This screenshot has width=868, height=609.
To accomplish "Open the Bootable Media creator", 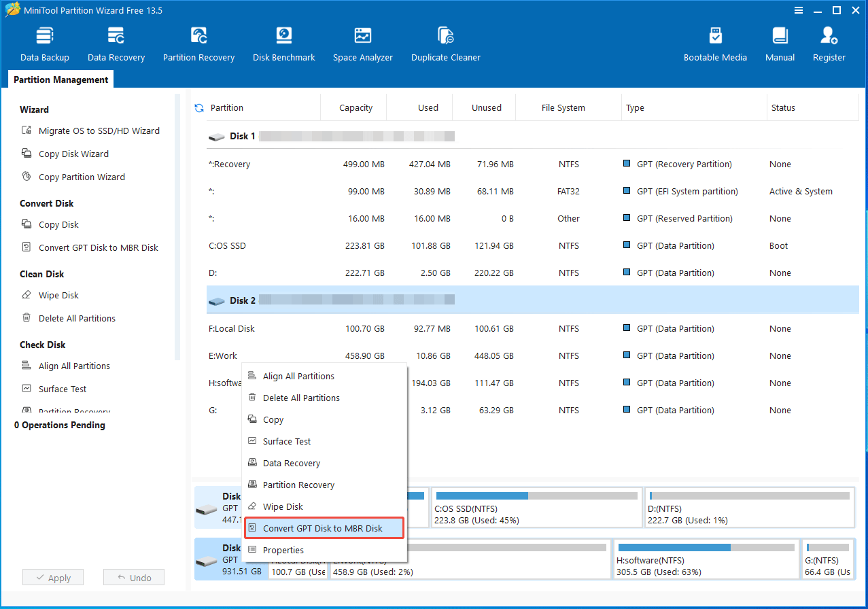I will click(715, 42).
